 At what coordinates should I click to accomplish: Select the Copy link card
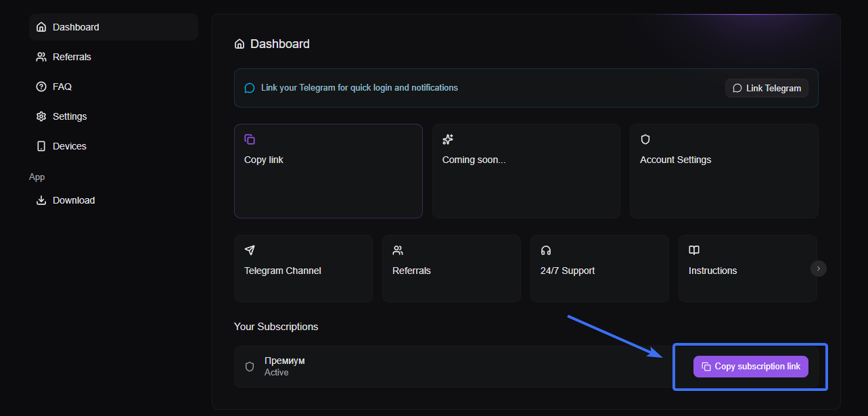328,171
